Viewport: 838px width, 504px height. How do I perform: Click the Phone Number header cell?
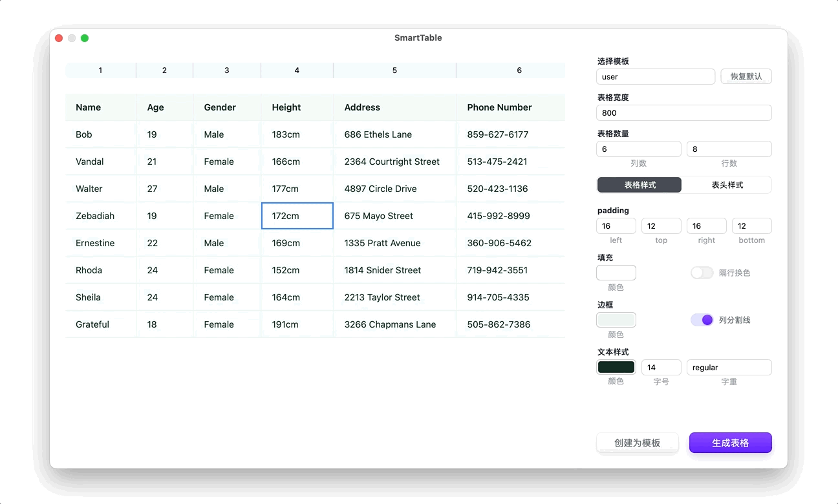[511, 107]
